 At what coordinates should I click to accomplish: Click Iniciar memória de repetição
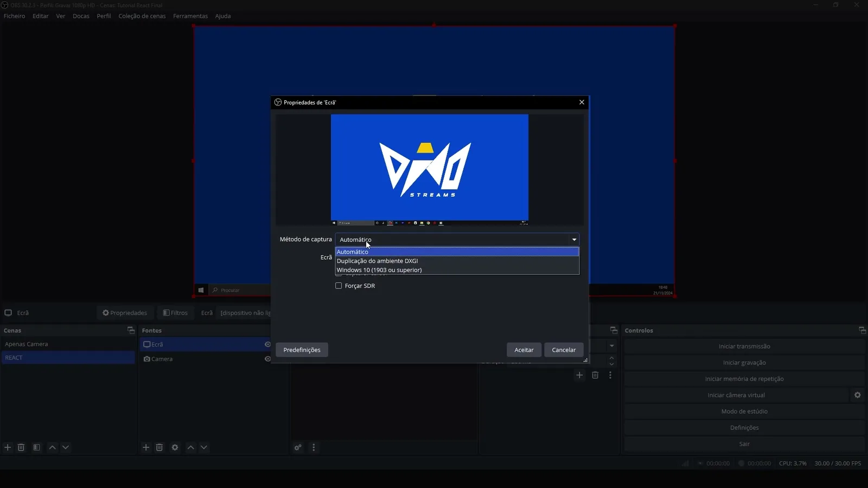pos(744,378)
